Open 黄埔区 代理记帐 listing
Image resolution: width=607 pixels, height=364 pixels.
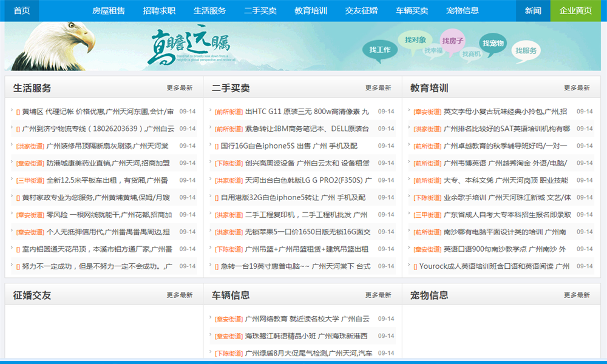pyautogui.click(x=98, y=112)
